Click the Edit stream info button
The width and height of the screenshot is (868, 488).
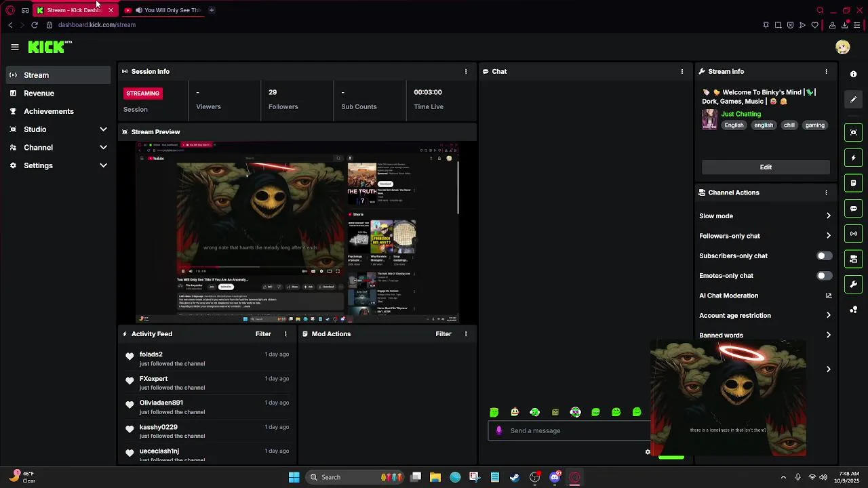pos(766,167)
